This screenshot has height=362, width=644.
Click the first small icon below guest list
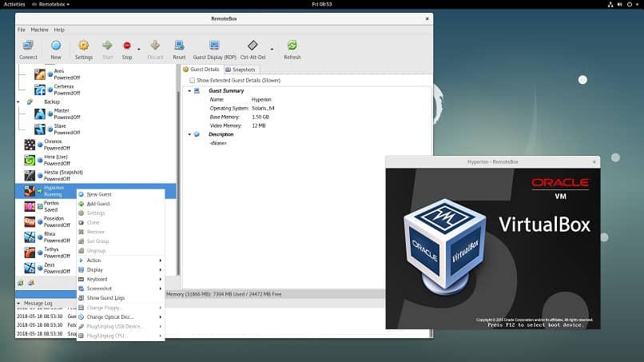(21, 283)
